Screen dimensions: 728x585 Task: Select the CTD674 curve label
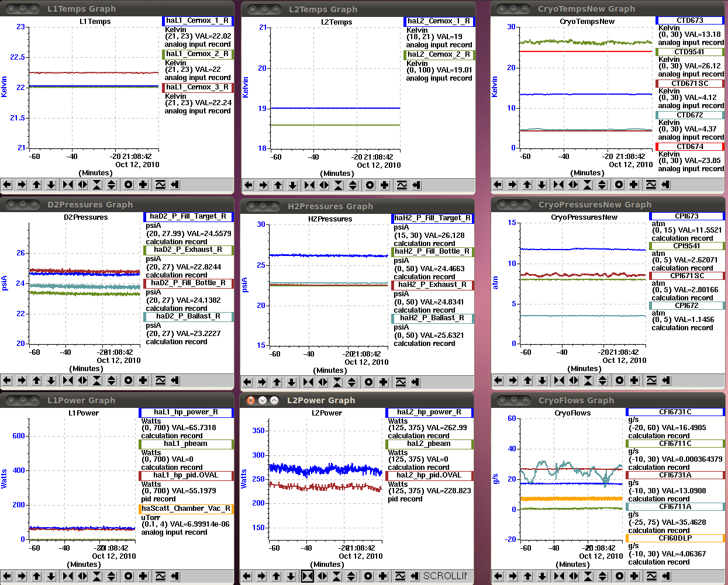(x=689, y=147)
